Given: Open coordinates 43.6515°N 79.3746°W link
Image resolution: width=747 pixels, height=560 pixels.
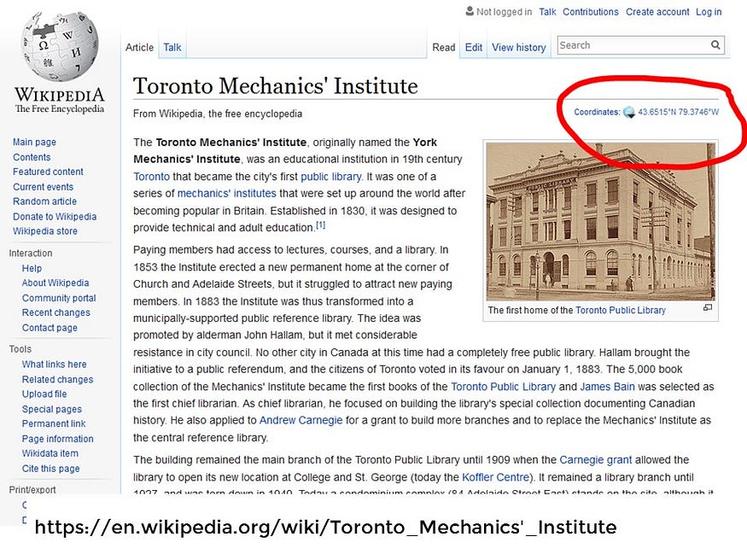Looking at the screenshot, I should click(679, 113).
